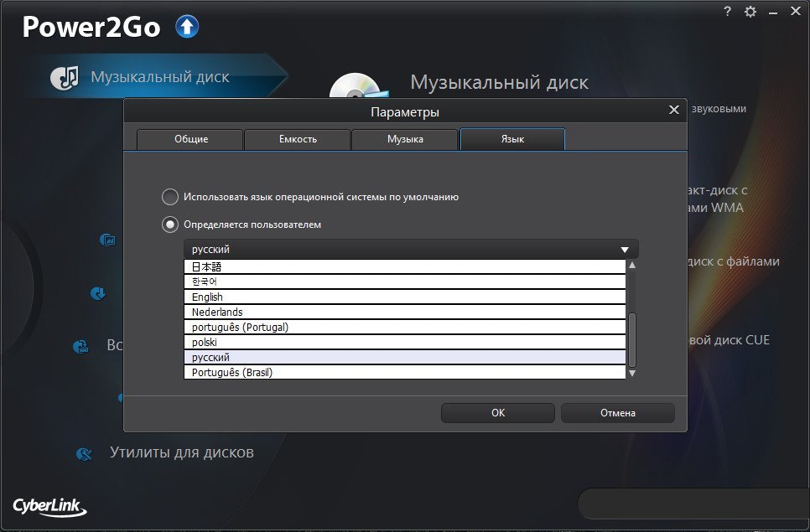Confirm settings with the OK button
This screenshot has width=810, height=532.
pyautogui.click(x=498, y=413)
